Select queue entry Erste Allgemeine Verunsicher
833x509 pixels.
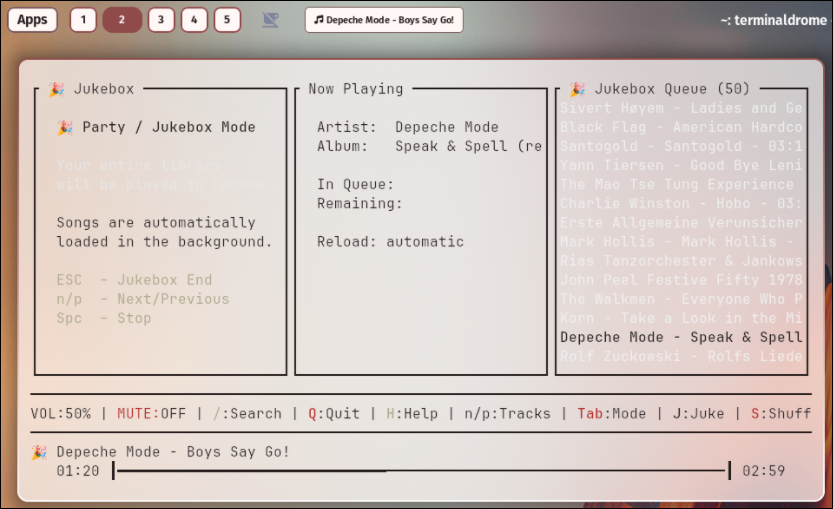[681, 223]
